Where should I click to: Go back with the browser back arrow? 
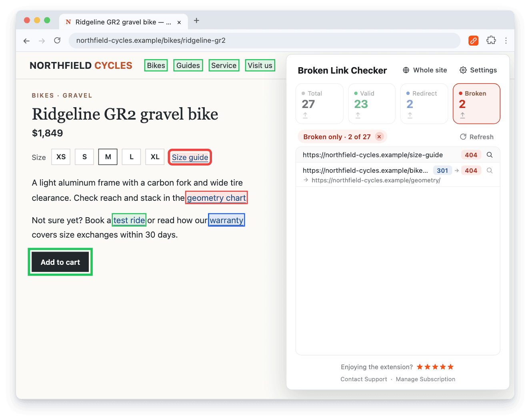click(x=27, y=41)
